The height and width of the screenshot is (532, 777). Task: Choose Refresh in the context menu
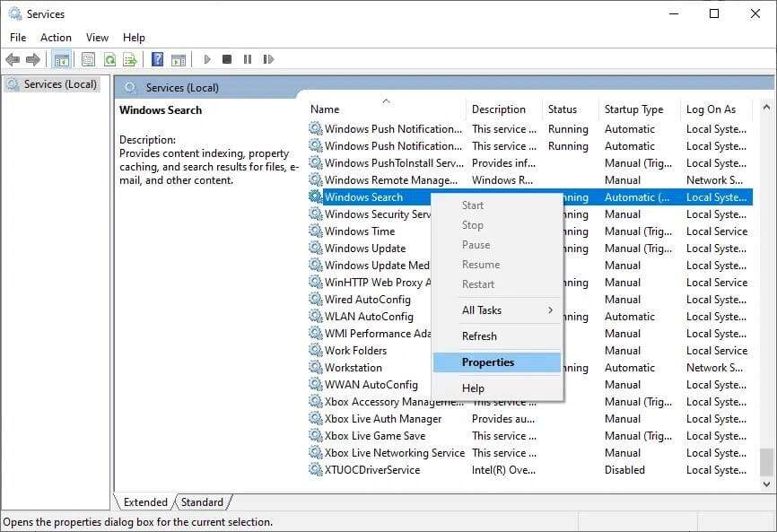497,336
